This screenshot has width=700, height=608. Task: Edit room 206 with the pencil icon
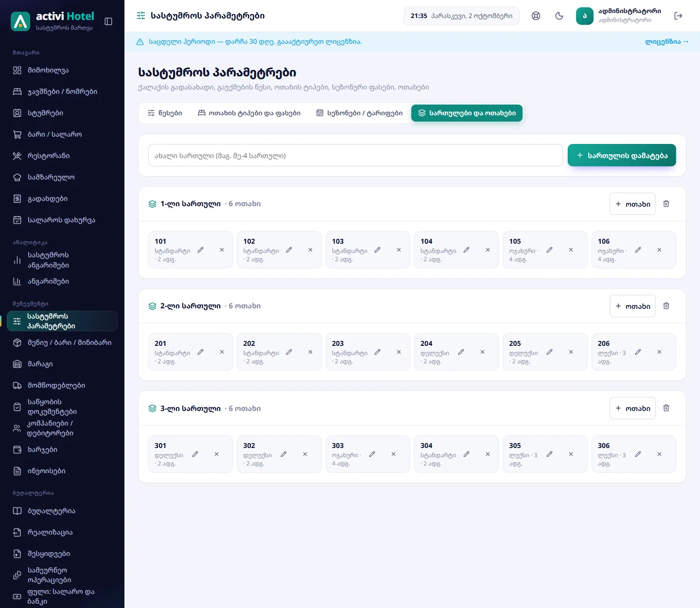tap(638, 352)
